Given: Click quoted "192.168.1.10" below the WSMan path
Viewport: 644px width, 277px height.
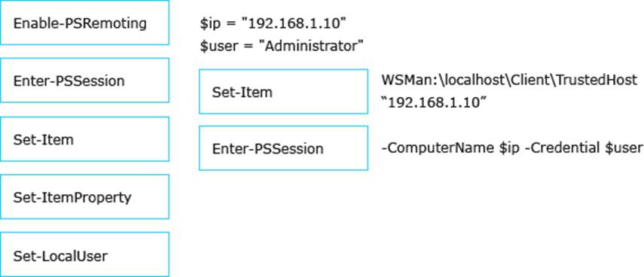Looking at the screenshot, I should click(x=432, y=102).
